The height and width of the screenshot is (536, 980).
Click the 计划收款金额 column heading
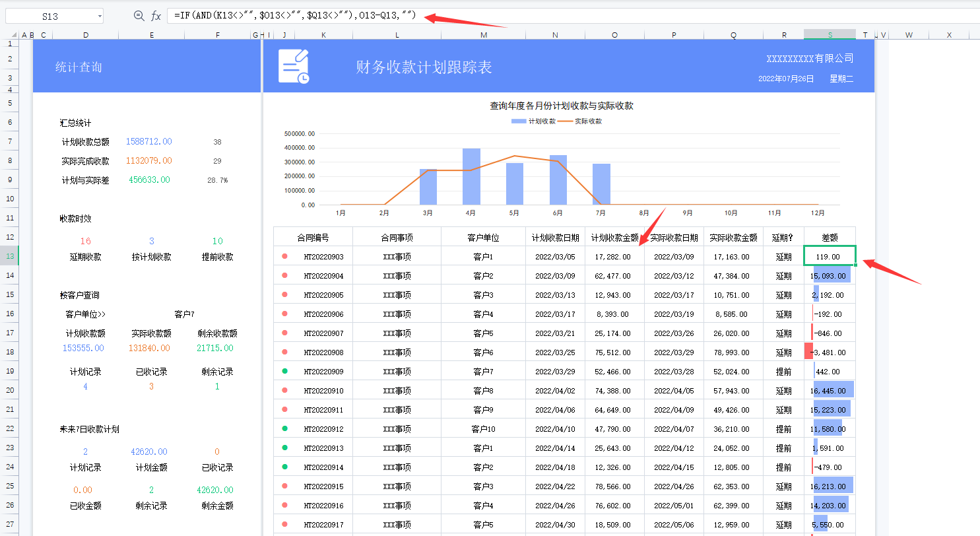point(614,237)
